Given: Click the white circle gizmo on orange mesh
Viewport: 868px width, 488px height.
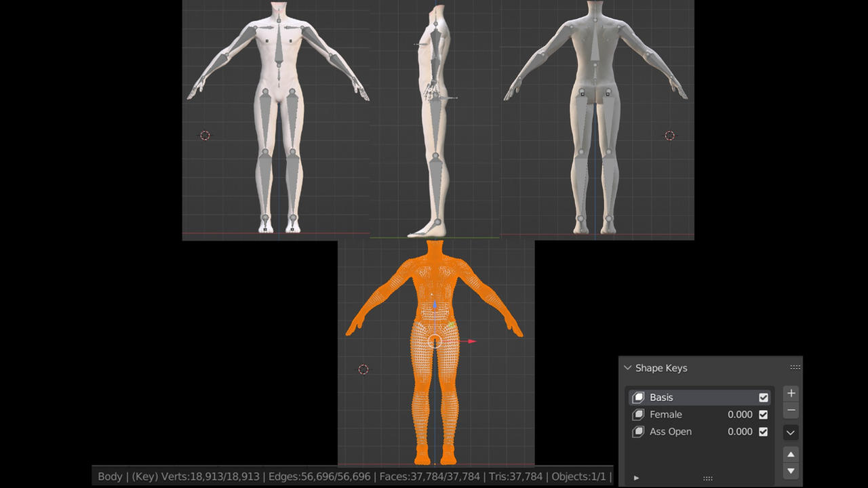Looking at the screenshot, I should 435,341.
